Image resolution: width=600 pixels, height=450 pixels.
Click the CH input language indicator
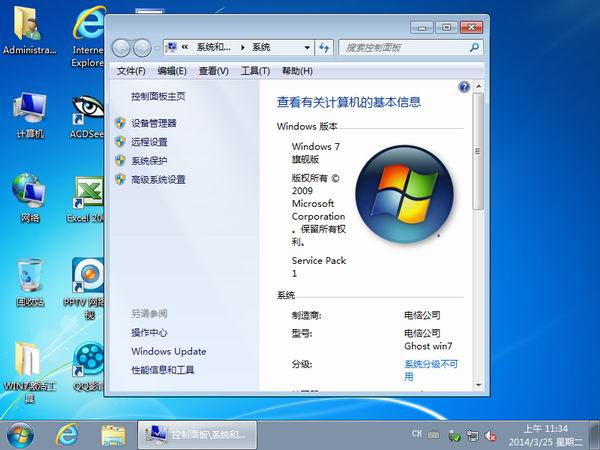[416, 434]
